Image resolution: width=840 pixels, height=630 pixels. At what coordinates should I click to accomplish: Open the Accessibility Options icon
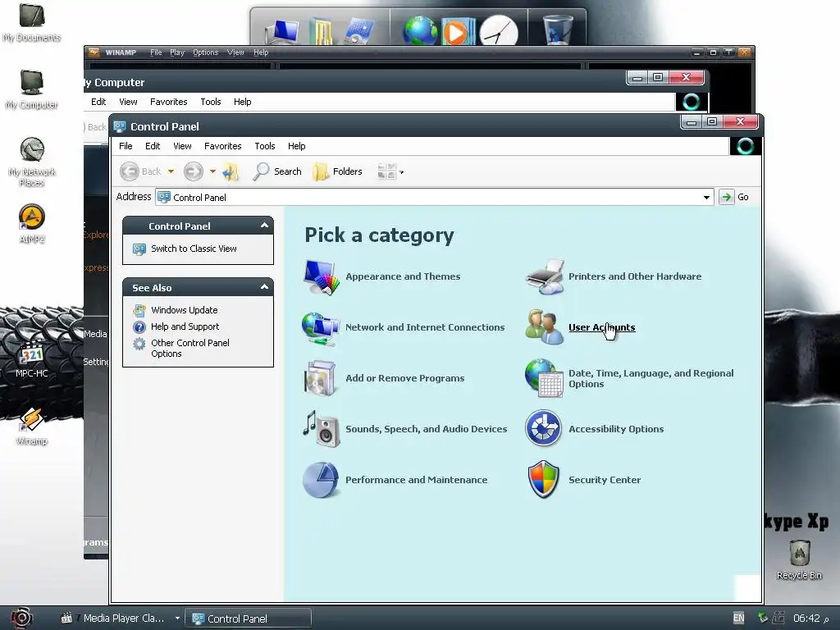(x=543, y=428)
